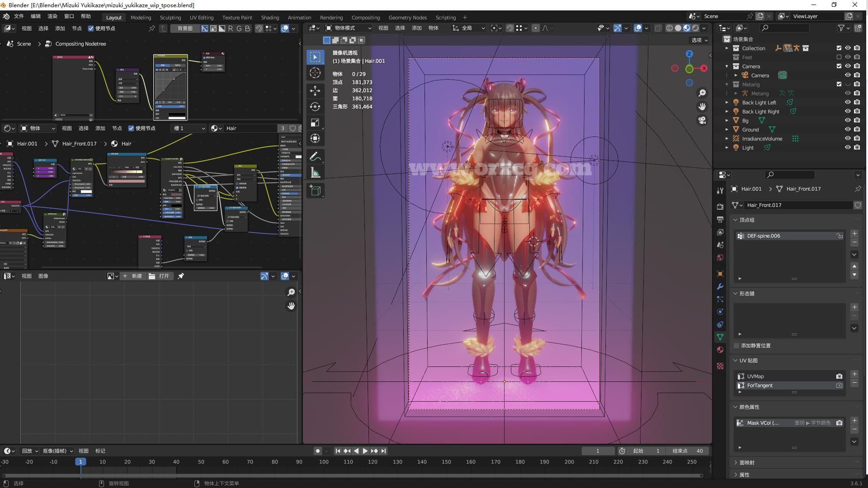Select the DEF-spine.006 vertex group

point(789,236)
